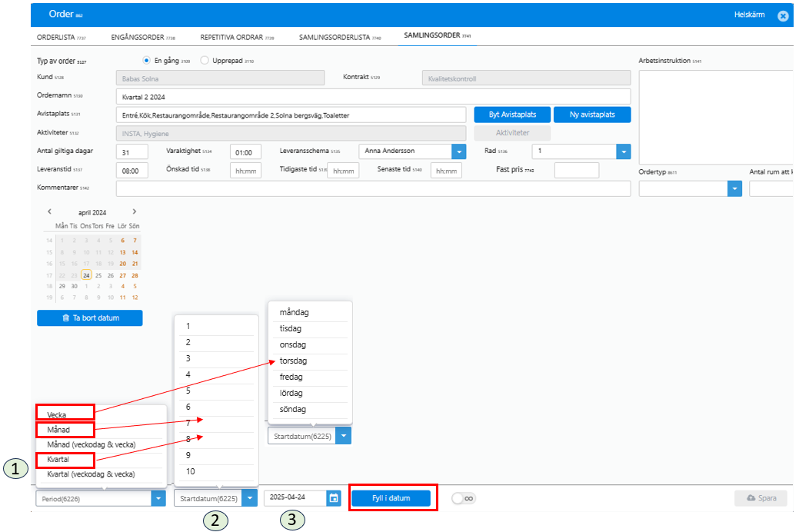Expand the Leveransschema dropdown
Viewport: 799px width, 532px height.
coord(458,151)
